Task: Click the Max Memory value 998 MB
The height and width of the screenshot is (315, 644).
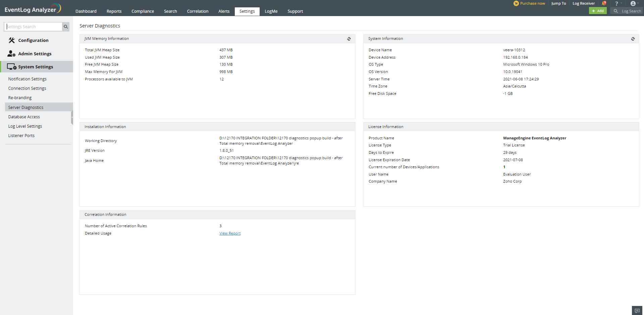Action: [226, 72]
